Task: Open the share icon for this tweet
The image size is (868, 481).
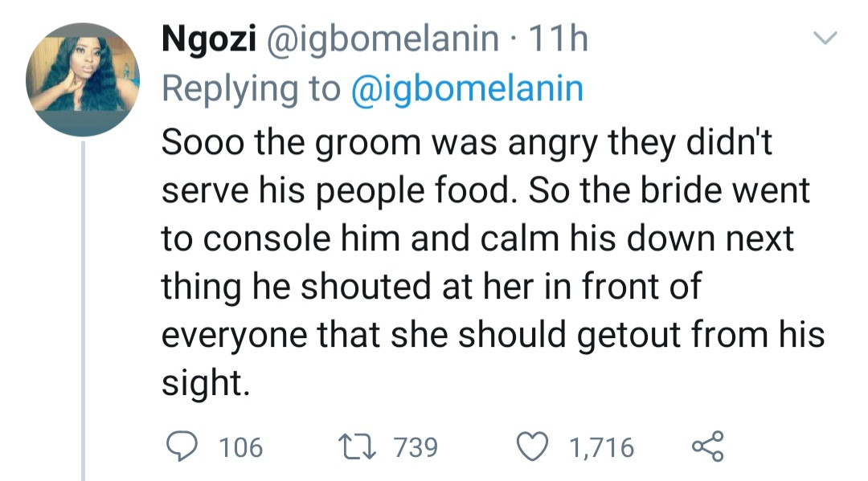Action: tap(707, 446)
